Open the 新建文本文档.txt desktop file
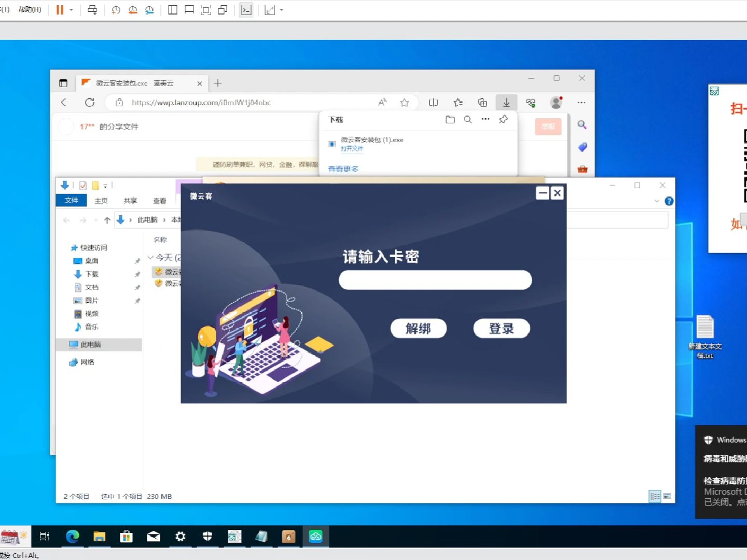This screenshot has width=747, height=560. (x=705, y=337)
